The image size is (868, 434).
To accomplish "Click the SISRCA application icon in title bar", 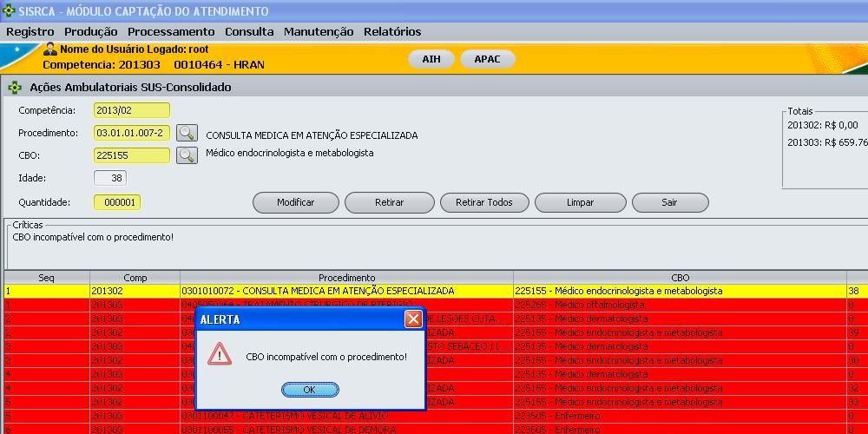I will [x=9, y=10].
